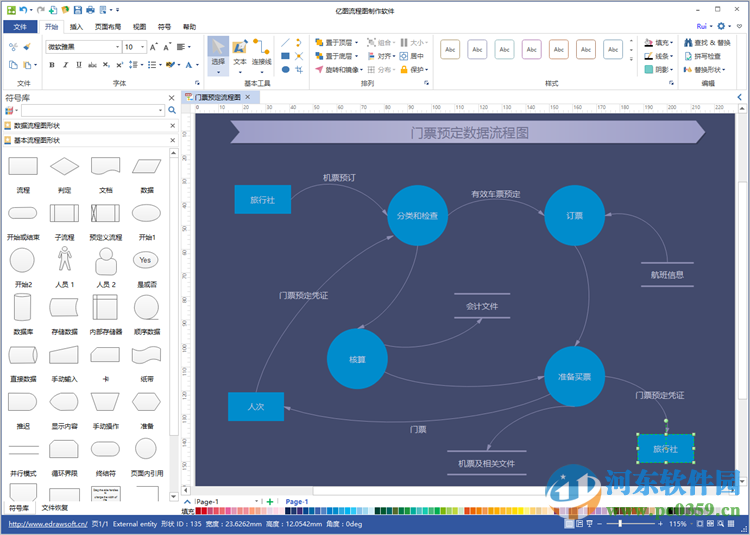This screenshot has height=535, width=750.
Task: Click the symbol library search magnifier icon
Action: (x=172, y=110)
